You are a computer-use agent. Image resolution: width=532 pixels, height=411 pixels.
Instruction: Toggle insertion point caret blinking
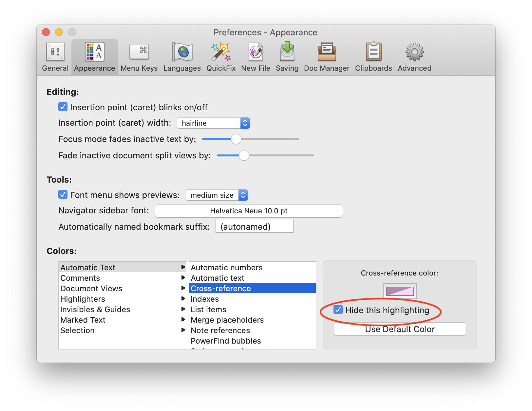click(63, 107)
